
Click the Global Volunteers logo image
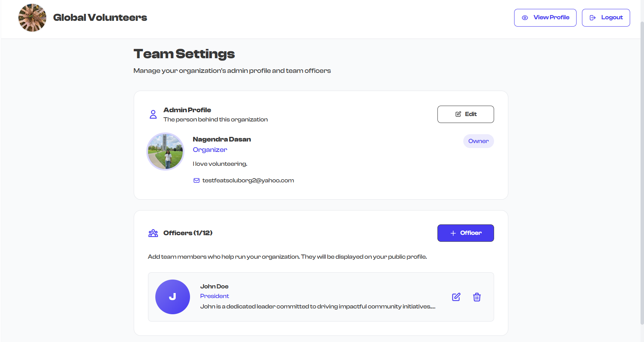(32, 18)
